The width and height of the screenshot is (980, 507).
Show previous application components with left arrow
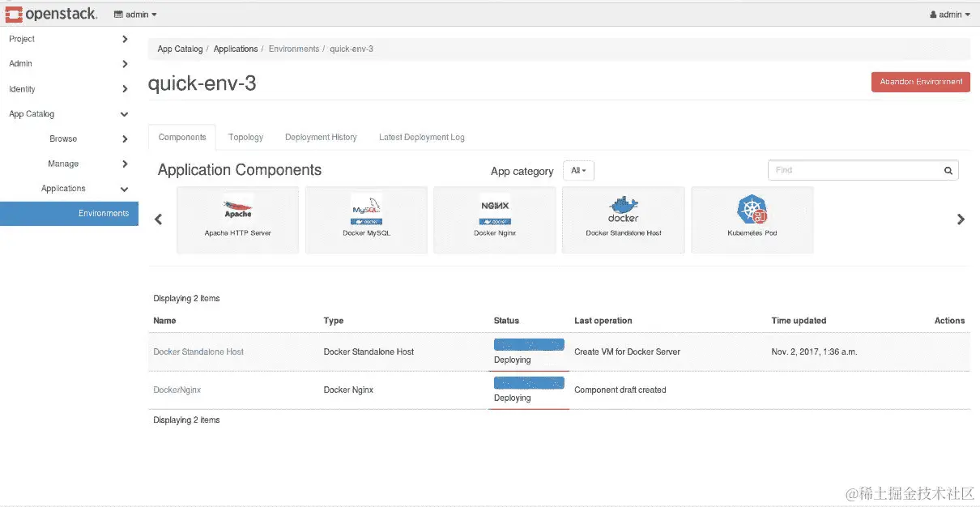click(159, 219)
